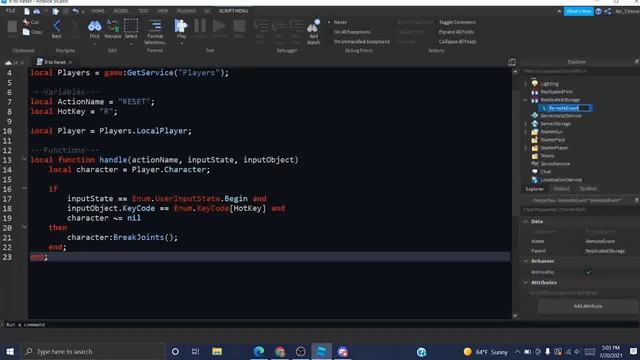Click the undo arrow in quick access bar
640x360 pixels.
75,11
